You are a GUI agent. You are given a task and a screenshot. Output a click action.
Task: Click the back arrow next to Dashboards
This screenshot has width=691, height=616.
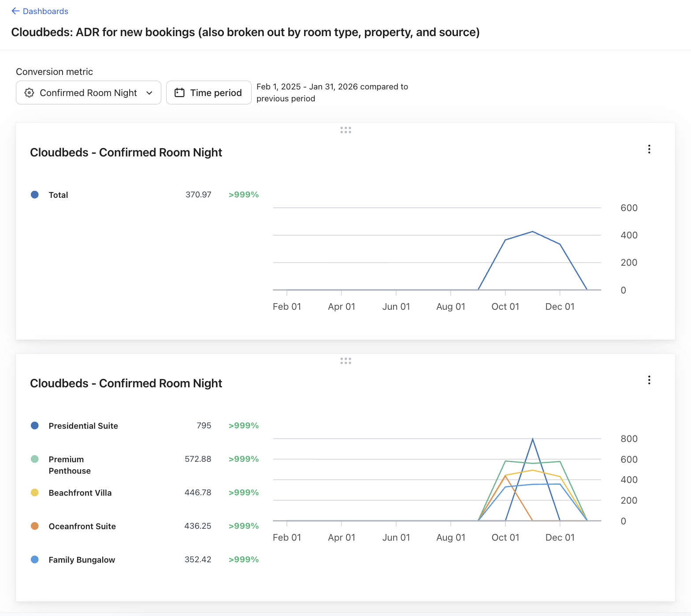[x=15, y=11]
